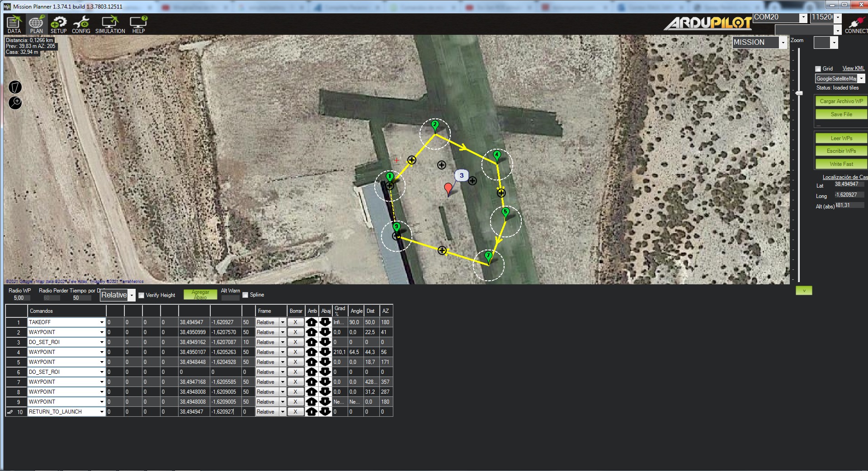
Task: Click the Save File button
Action: 841,114
